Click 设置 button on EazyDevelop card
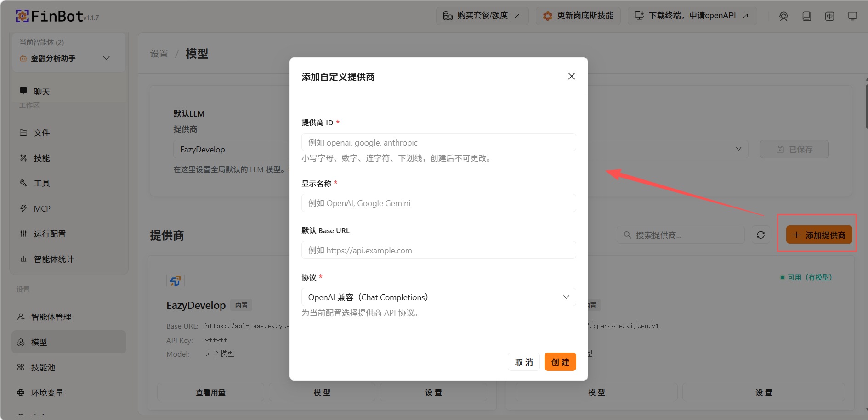Image resolution: width=868 pixels, height=420 pixels. [x=433, y=392]
